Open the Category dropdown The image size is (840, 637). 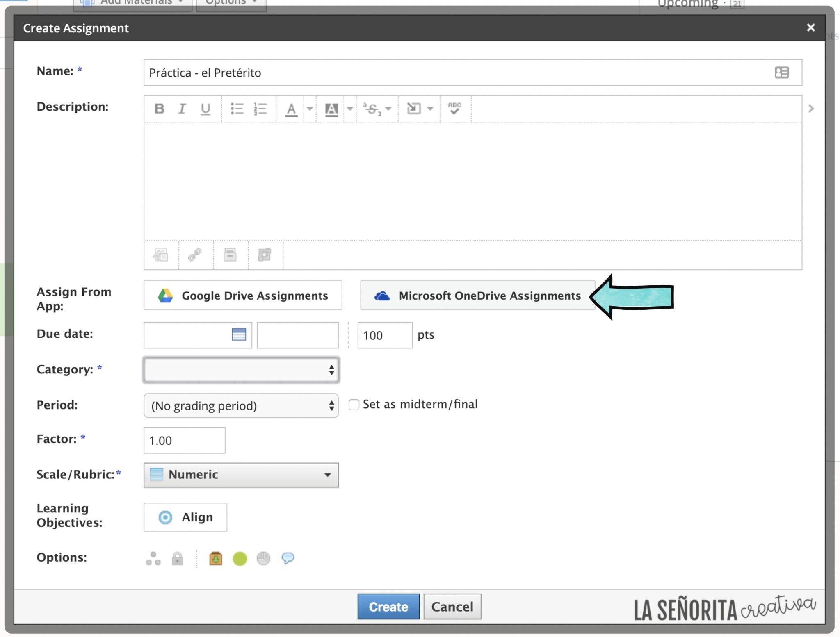(x=241, y=370)
